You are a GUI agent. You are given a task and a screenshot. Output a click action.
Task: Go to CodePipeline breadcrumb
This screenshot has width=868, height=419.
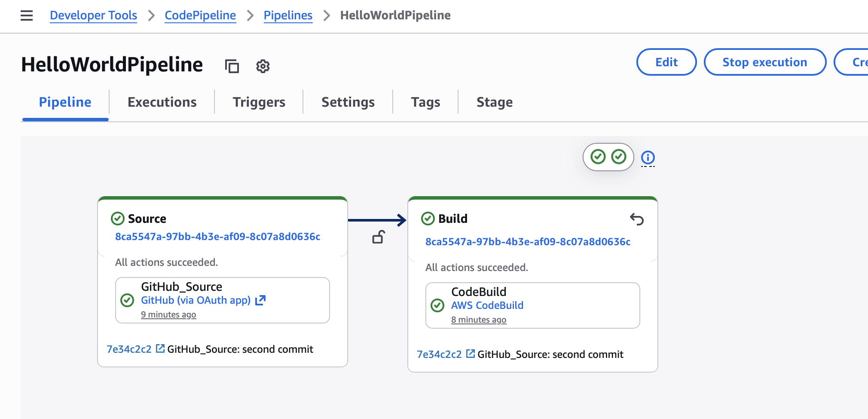click(x=200, y=15)
